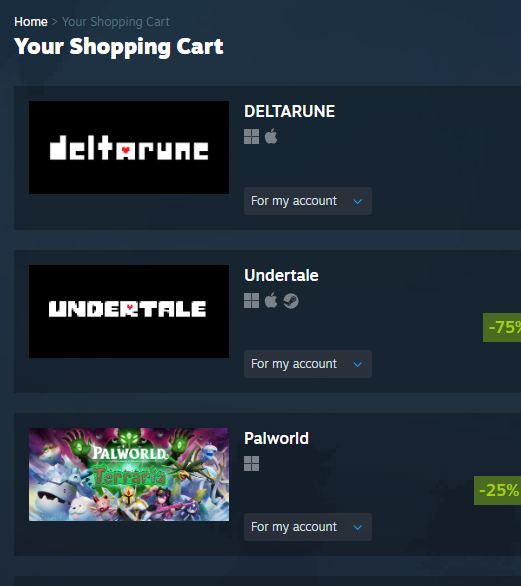The image size is (521, 586).
Task: Open the Palworld game title link
Action: tap(276, 438)
